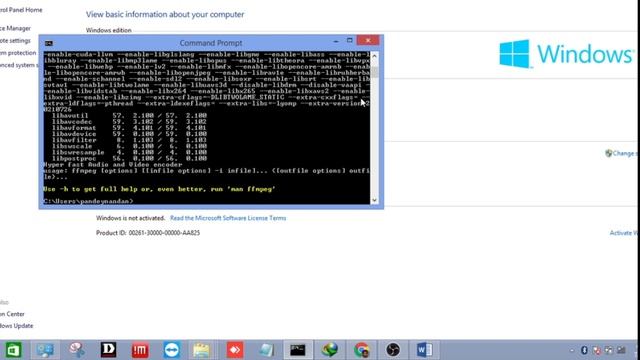Click the 'Product ID: 00261-30000-00000-AA825' text
Screen dimensions: 640x360
point(148,233)
